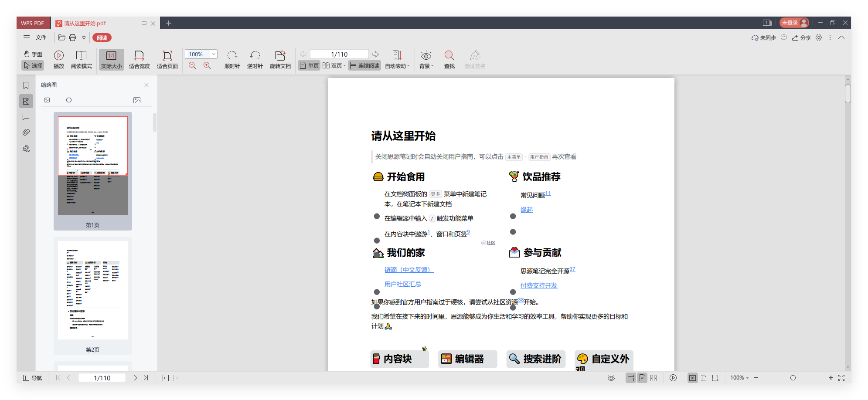Screen dimensions: 868x400
Task: Select the 请从这里开始.pdf document tab
Action: [x=85, y=23]
